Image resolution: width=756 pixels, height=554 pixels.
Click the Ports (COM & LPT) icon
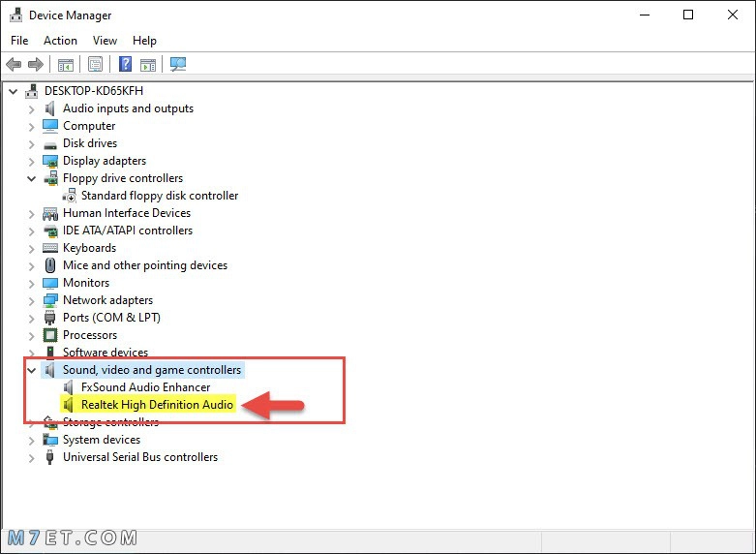point(49,318)
